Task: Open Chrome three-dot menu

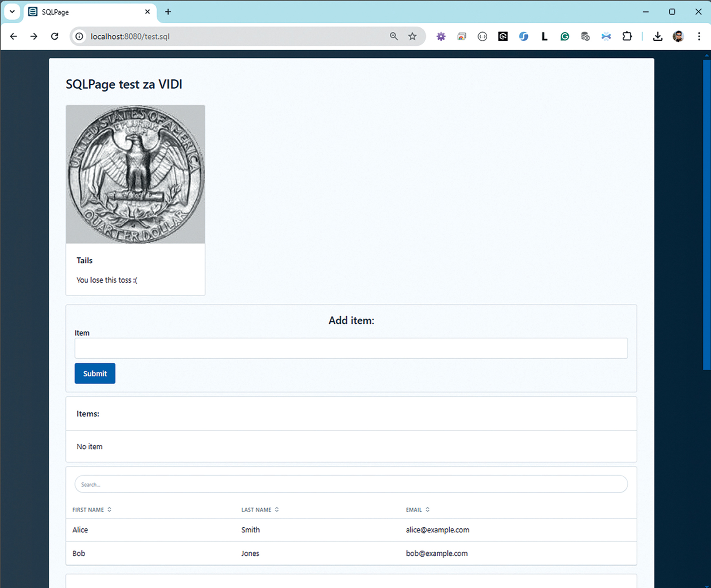Action: point(699,36)
